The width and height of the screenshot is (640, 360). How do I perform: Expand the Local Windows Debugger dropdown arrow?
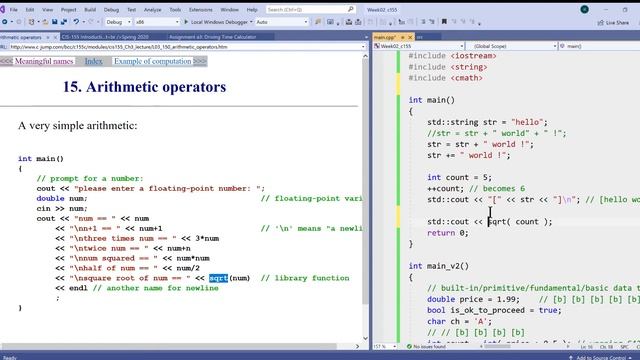coord(251,22)
